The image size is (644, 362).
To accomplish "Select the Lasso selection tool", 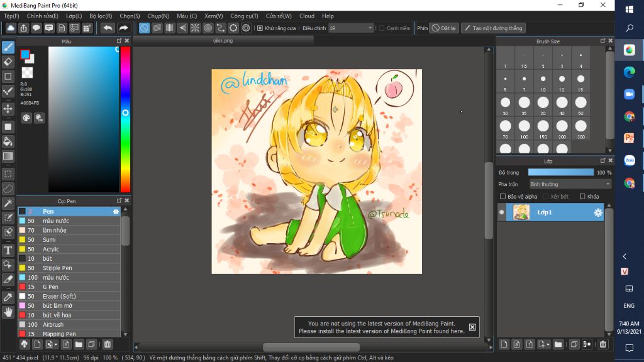I will (x=8, y=189).
